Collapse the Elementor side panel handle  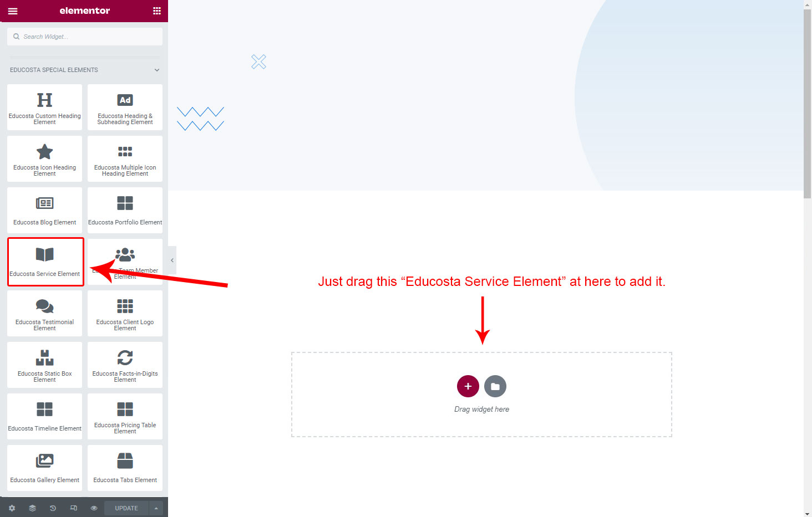[172, 260]
